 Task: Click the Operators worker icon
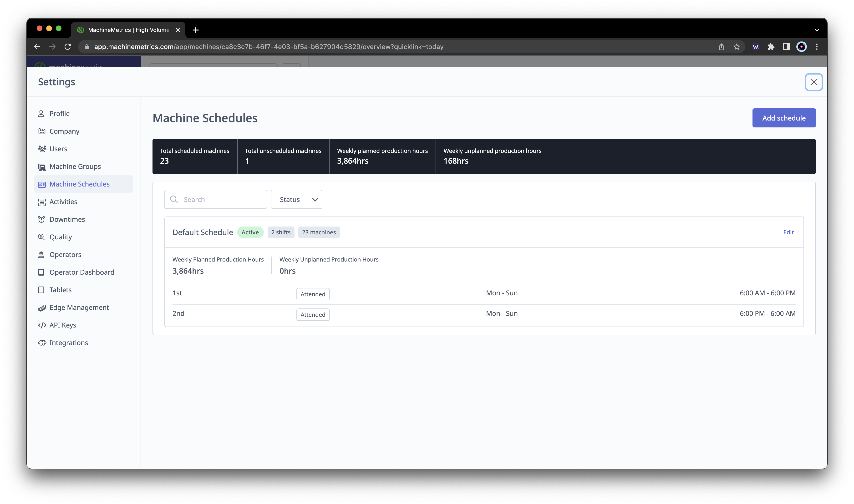pyautogui.click(x=41, y=255)
